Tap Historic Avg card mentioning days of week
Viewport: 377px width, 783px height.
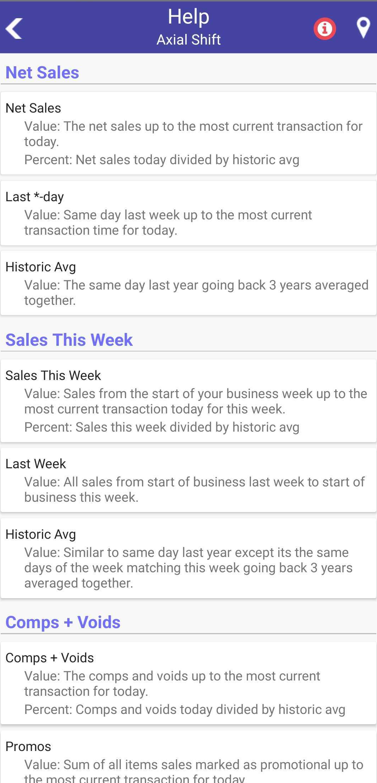click(188, 558)
